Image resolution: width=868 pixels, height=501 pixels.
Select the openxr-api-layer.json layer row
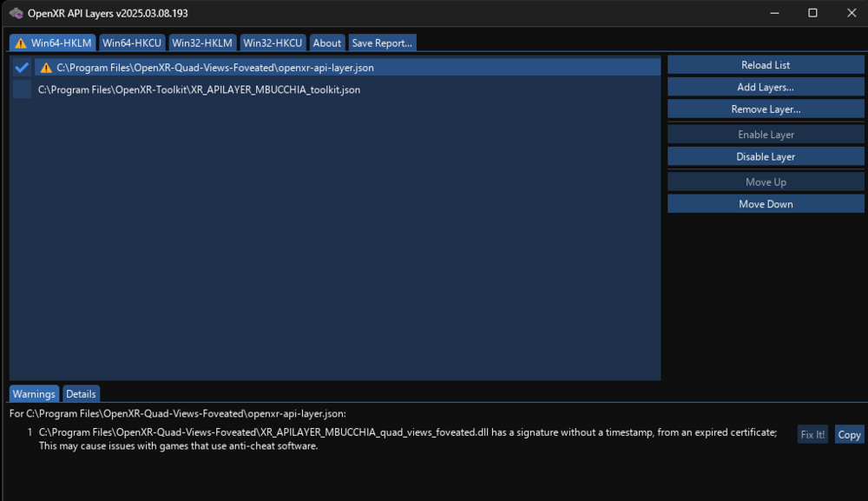[x=348, y=68]
